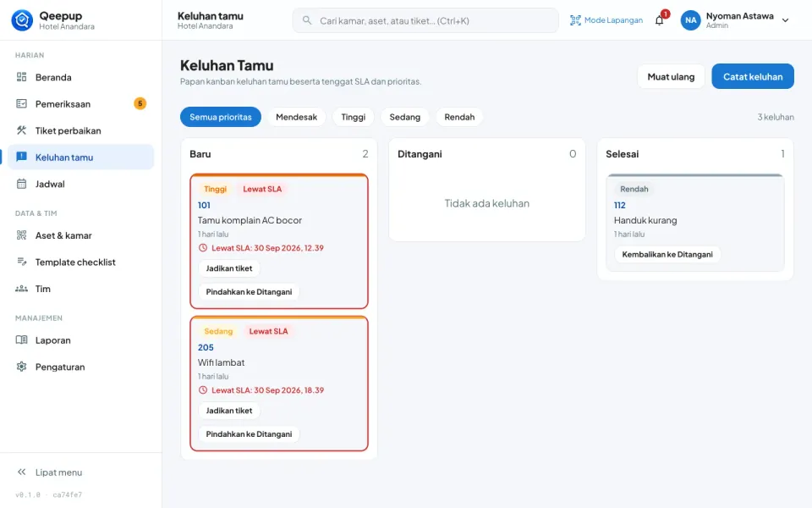812x508 pixels.
Task: Click the orange 5 badge on Pemeriksaan
Action: 140,103
